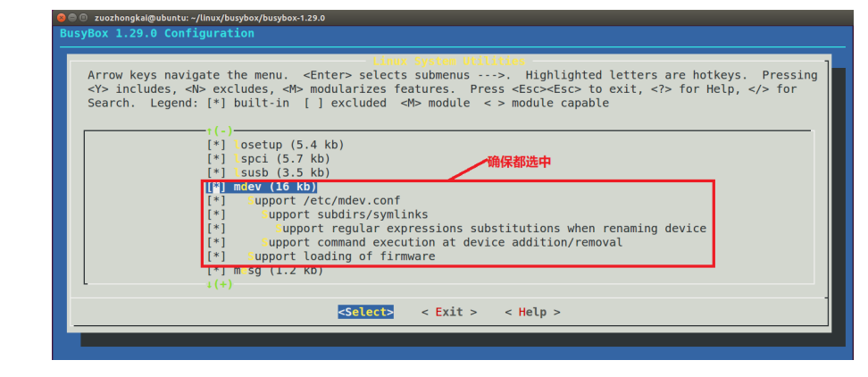The height and width of the screenshot is (377, 868).
Task: Click the scroll-down indicator ↓(+)
Action: tap(220, 285)
